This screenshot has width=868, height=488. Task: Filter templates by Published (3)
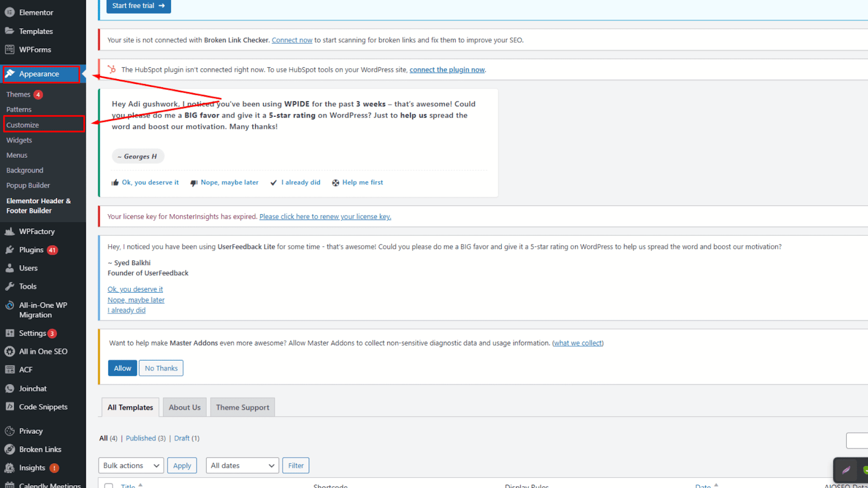(145, 438)
